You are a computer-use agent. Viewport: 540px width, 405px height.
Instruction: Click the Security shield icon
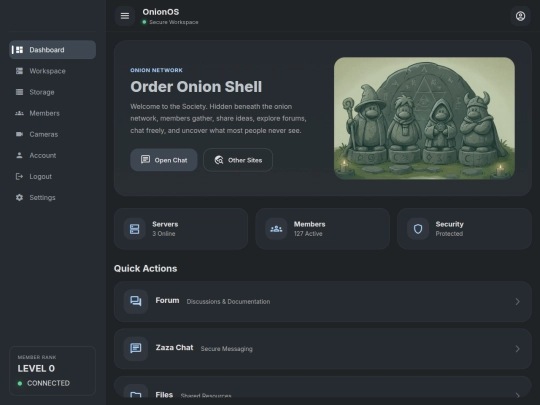tap(418, 229)
